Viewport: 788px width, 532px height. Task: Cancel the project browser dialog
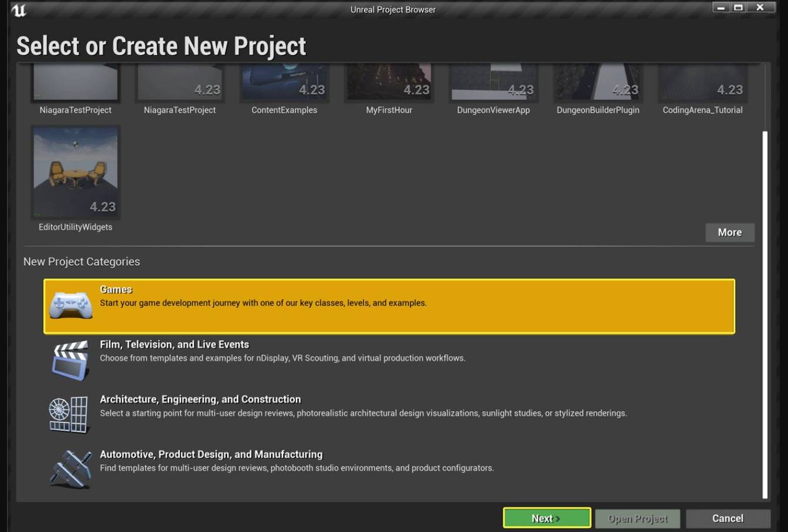coord(728,518)
